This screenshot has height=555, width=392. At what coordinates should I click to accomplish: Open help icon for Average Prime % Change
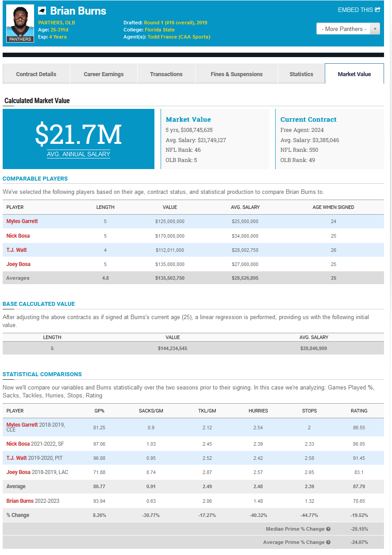pos(328,542)
